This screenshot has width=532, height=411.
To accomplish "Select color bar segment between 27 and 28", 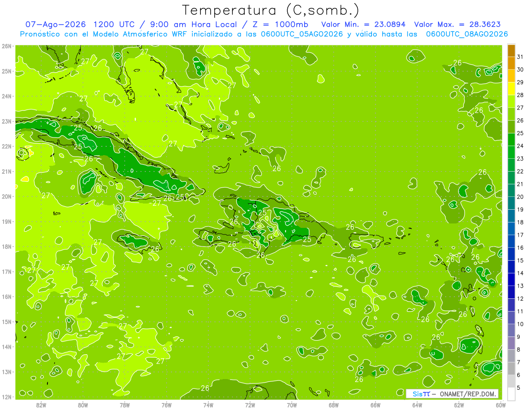I will (511, 101).
